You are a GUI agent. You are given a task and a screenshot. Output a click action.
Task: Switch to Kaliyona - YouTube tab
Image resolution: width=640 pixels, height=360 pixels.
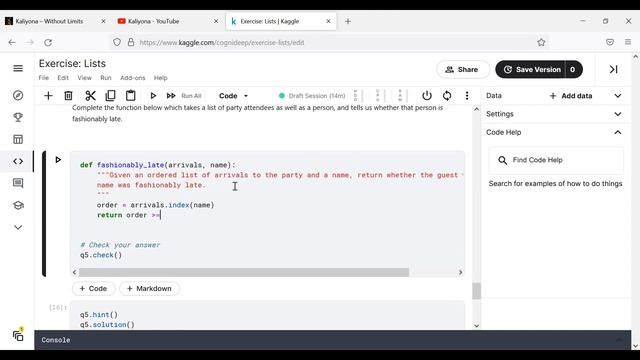[x=153, y=21]
